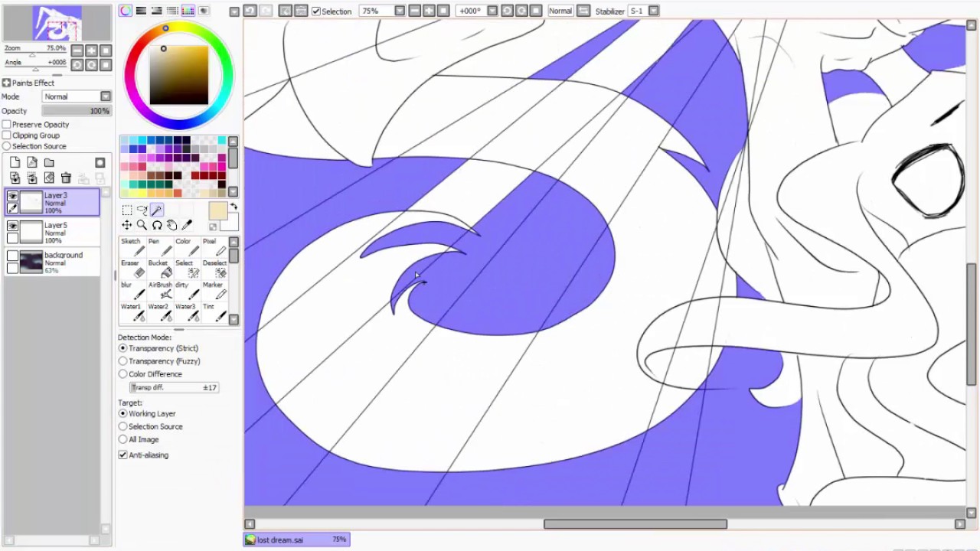Switch to the lost dream.sai document tab

click(297, 540)
